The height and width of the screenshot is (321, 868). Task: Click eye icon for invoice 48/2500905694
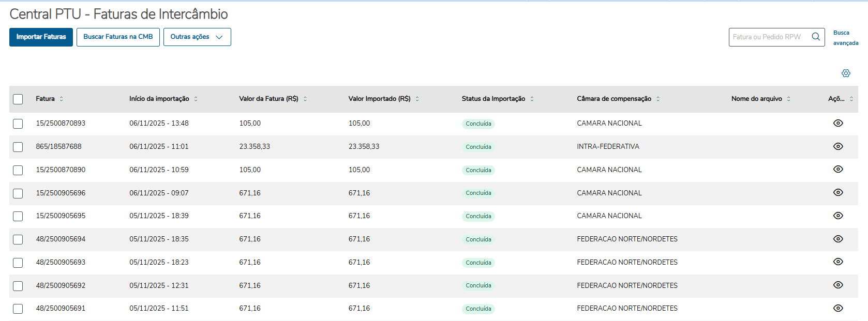click(838, 239)
